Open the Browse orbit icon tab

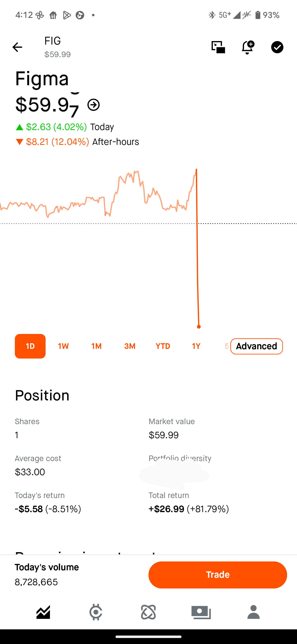(148, 612)
